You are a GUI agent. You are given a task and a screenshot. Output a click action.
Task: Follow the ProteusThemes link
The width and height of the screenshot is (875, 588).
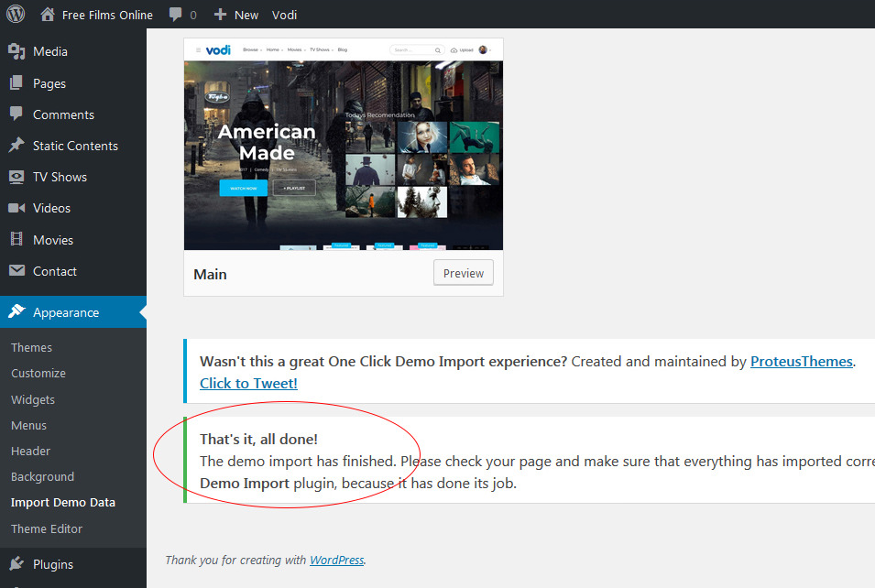point(802,362)
